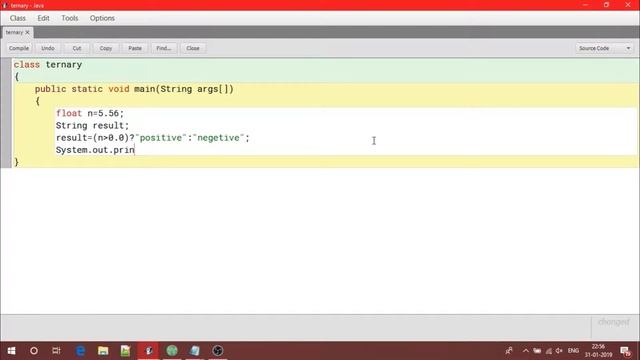Open Task View on the taskbar
Image resolution: width=640 pixels, height=360 pixels.
pyautogui.click(x=56, y=351)
